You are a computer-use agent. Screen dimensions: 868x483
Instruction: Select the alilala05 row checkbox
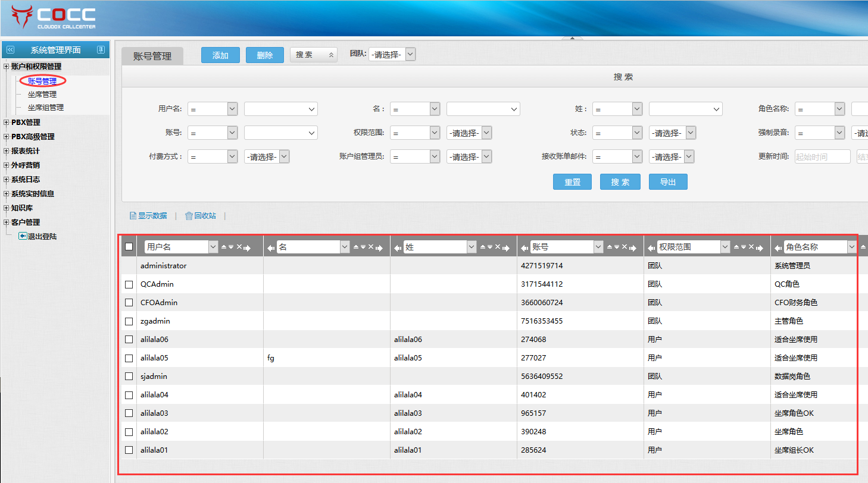pos(129,358)
